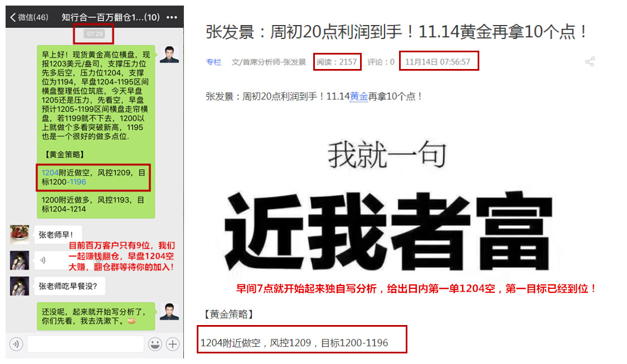Click red caption 早间7点就开始起来独自写分析

416,288
